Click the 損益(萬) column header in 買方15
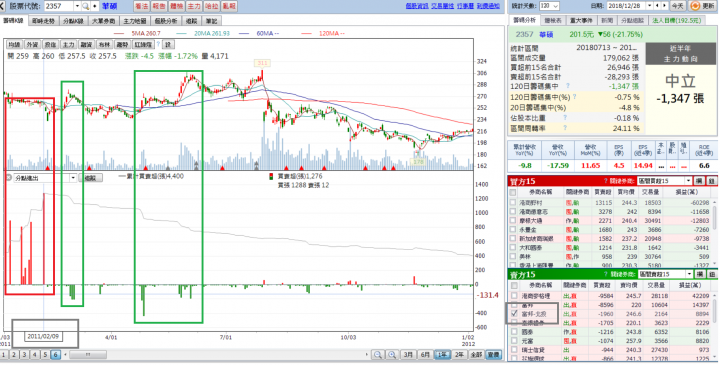 coord(687,193)
